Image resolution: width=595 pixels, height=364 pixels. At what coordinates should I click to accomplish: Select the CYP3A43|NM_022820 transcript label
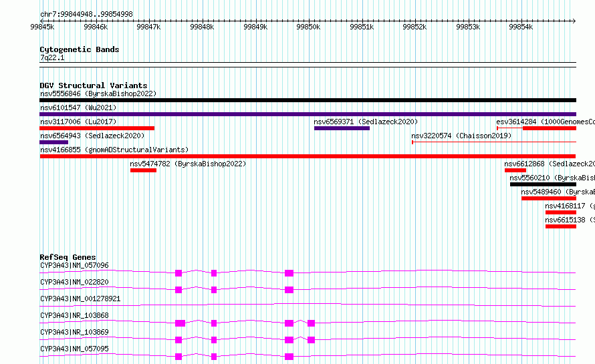point(74,282)
